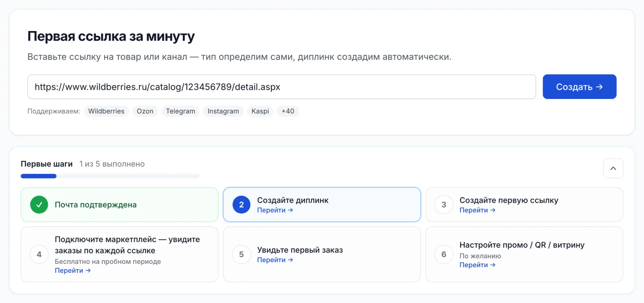Screen dimensions: 644x303
Task: Collapse the Первые шаги section with chevron
Action: (613, 168)
